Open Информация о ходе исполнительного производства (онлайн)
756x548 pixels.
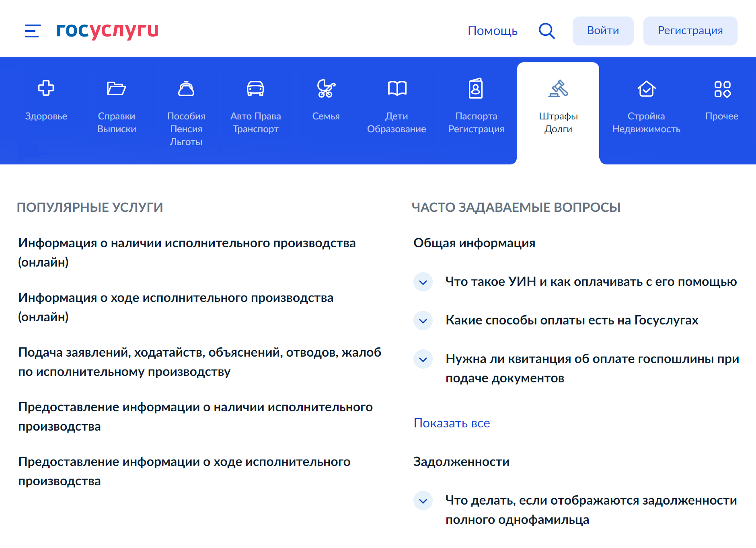click(176, 307)
